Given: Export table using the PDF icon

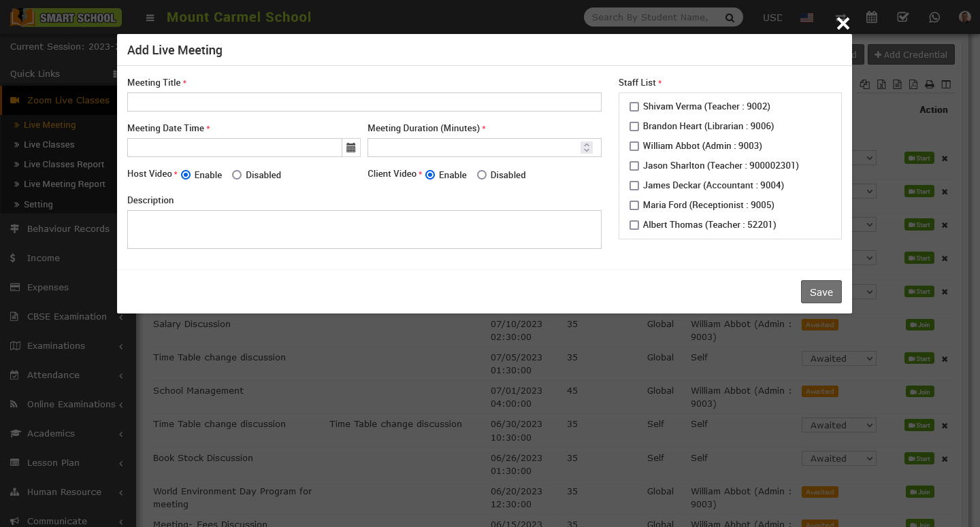Looking at the screenshot, I should [x=913, y=84].
